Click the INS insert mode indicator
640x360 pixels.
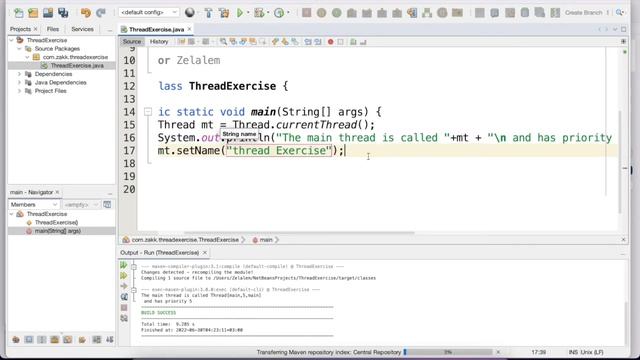573,352
